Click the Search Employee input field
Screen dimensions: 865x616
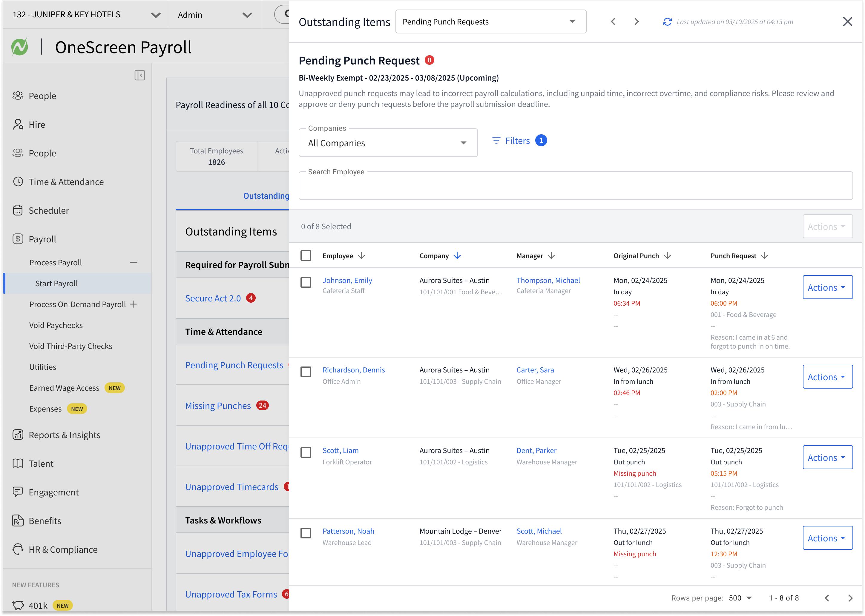point(575,185)
